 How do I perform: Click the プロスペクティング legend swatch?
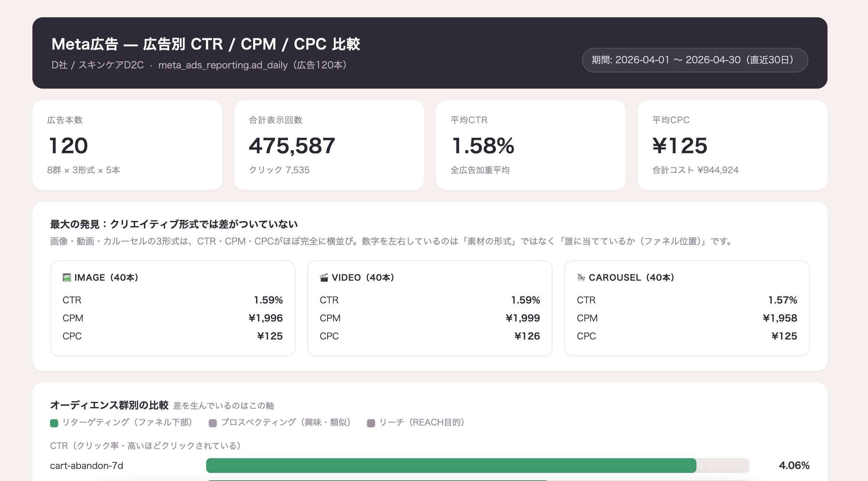[213, 423]
